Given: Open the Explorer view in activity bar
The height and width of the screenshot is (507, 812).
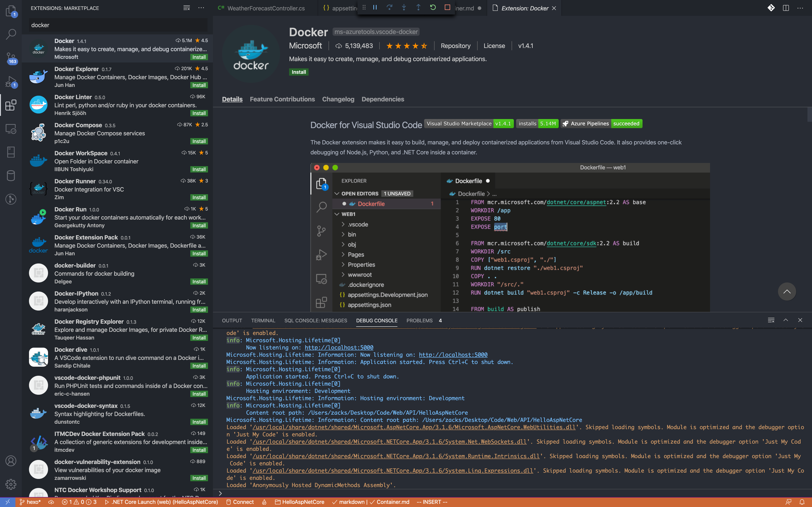Looking at the screenshot, I should [x=11, y=11].
